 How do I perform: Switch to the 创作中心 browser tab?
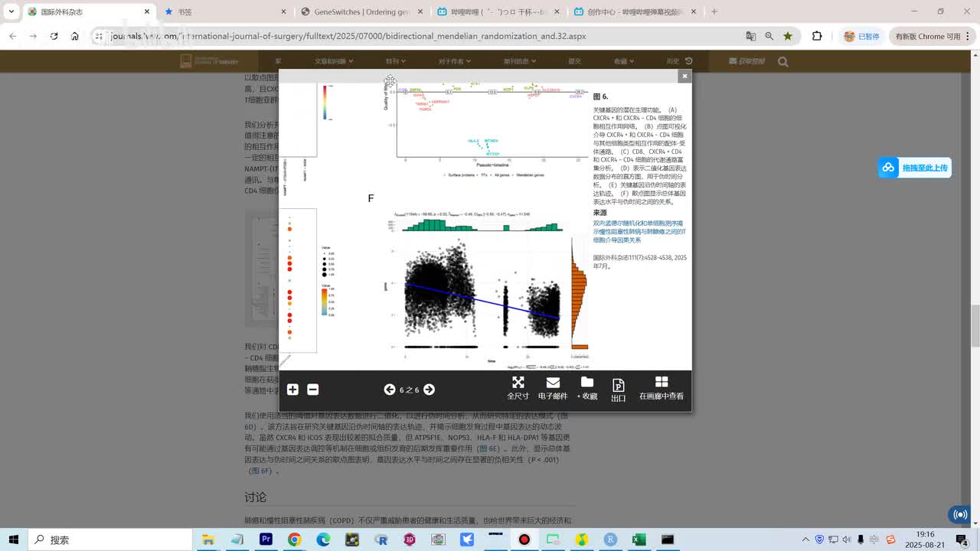635,12
